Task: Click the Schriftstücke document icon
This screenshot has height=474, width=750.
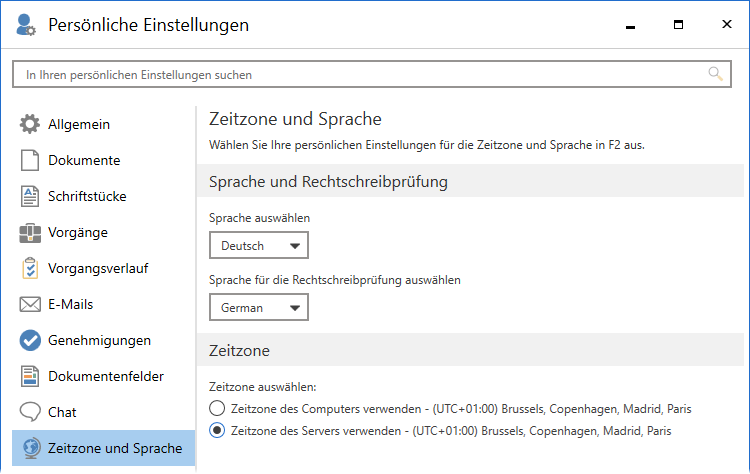Action: point(30,196)
